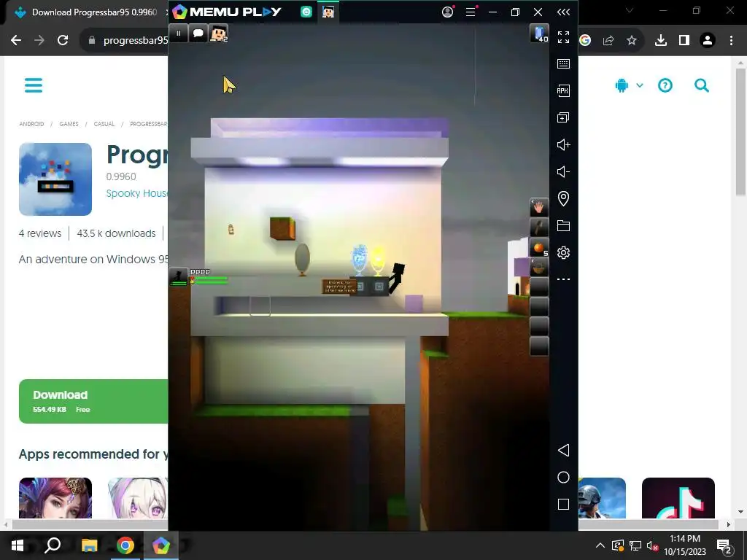This screenshot has width=747, height=560.
Task: Open the website search magnifier
Action: [702, 85]
